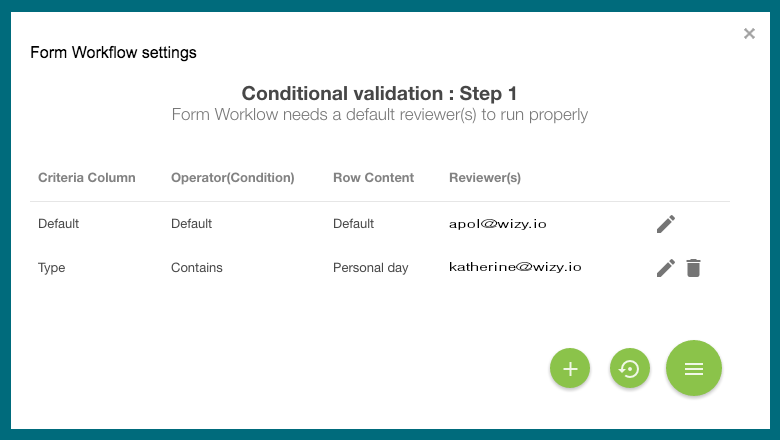Click the green reset/restore circular button
Viewport: 780px width, 440px height.
tap(630, 368)
